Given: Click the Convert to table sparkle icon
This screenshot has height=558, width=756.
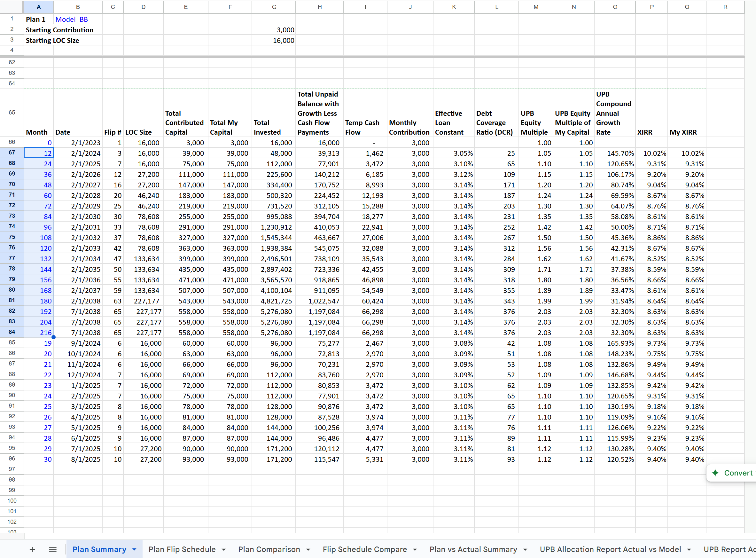Looking at the screenshot, I should click(x=715, y=473).
